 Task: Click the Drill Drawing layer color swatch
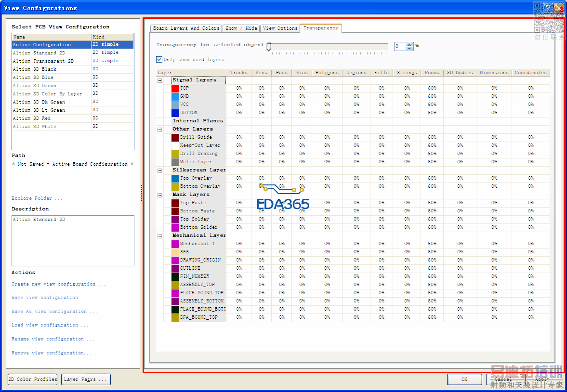click(175, 154)
